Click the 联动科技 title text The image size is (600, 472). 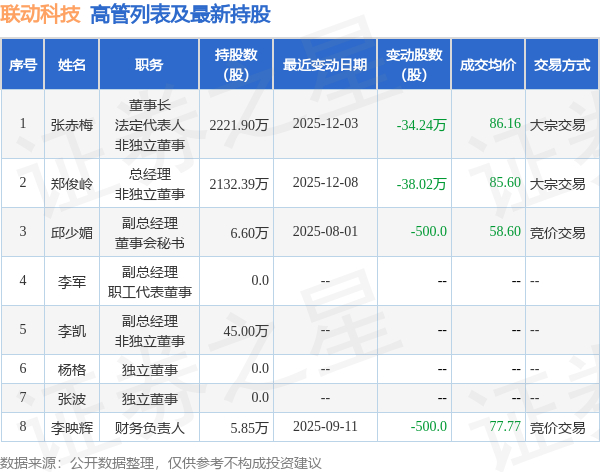click(x=40, y=14)
